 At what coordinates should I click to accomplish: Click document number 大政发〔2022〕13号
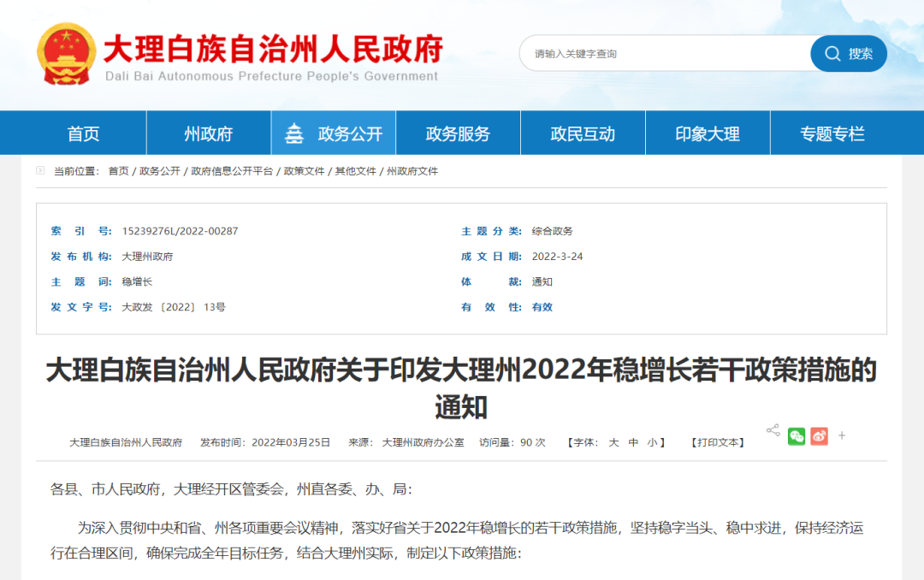(174, 307)
